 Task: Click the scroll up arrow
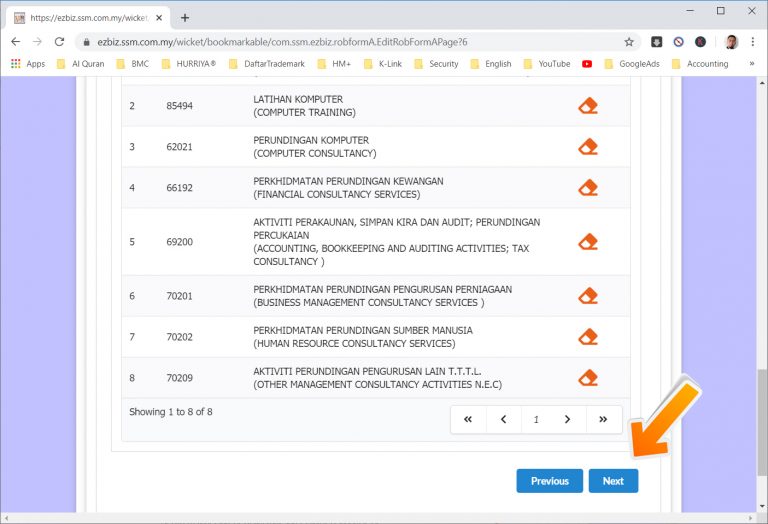762,82
